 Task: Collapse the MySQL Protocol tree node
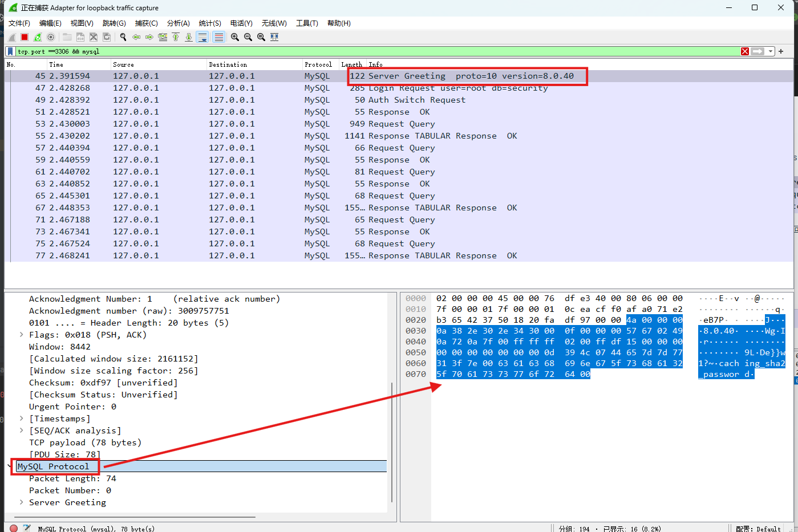[10, 466]
